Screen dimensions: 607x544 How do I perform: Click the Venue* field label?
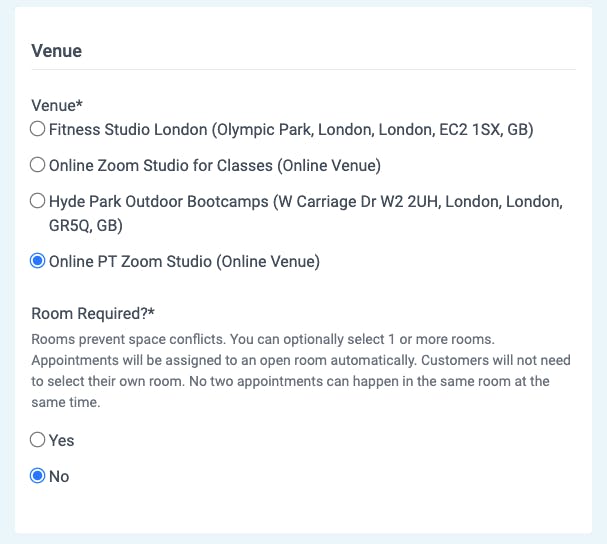pos(57,105)
